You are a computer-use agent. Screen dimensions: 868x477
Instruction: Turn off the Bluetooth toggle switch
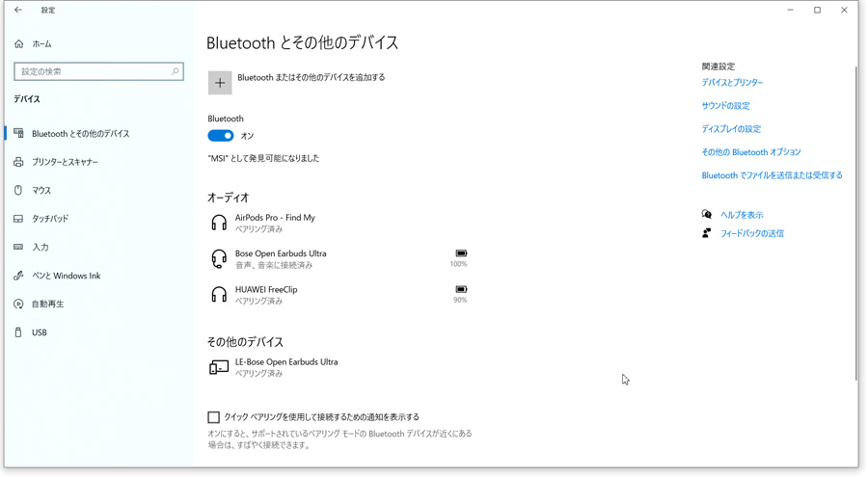[220, 136]
